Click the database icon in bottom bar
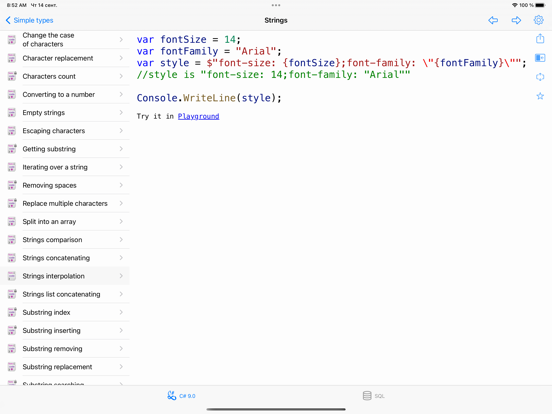Screen dimensions: 552x414 [367, 396]
